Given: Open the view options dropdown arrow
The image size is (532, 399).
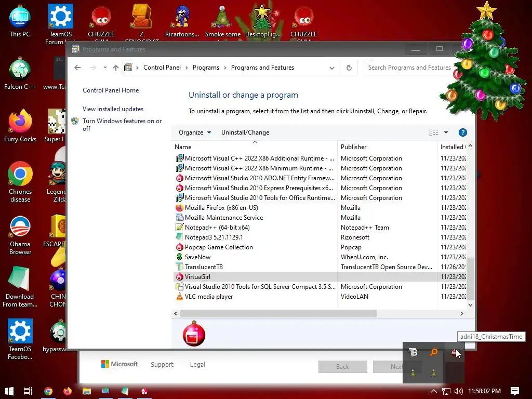Looking at the screenshot, I should coord(446,132).
